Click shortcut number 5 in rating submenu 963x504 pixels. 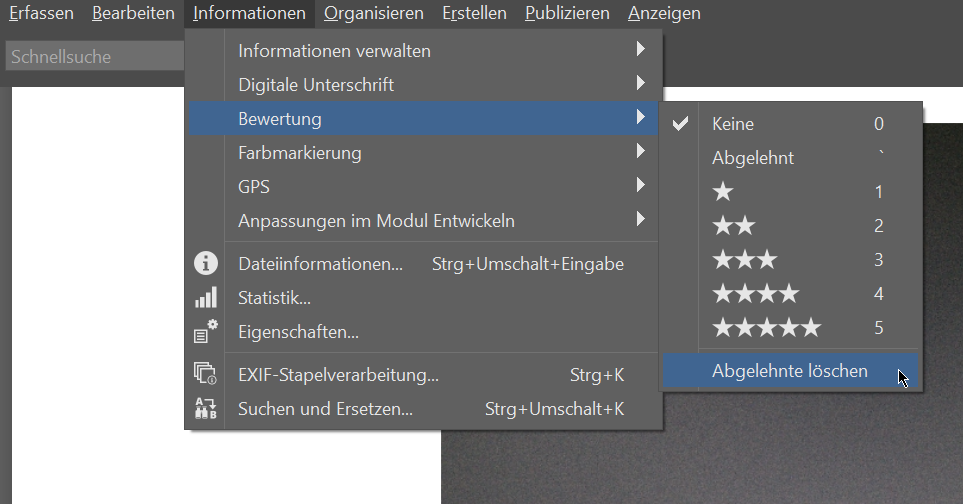click(x=879, y=328)
